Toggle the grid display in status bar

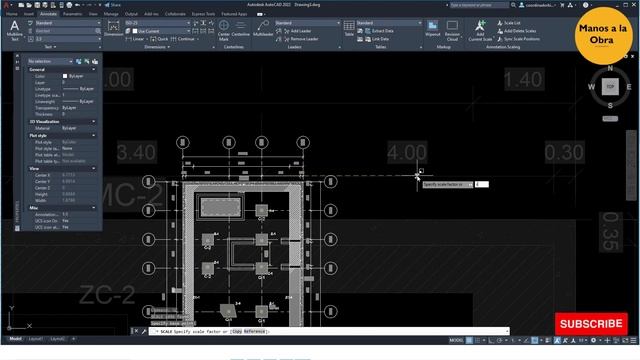(x=469, y=340)
